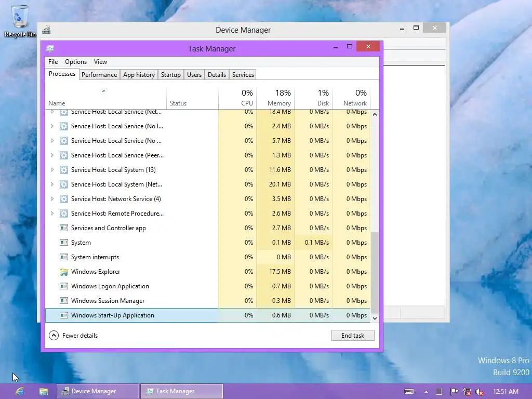Open File Explorer from the taskbar
Viewport: 532px width, 399px height.
click(44, 391)
